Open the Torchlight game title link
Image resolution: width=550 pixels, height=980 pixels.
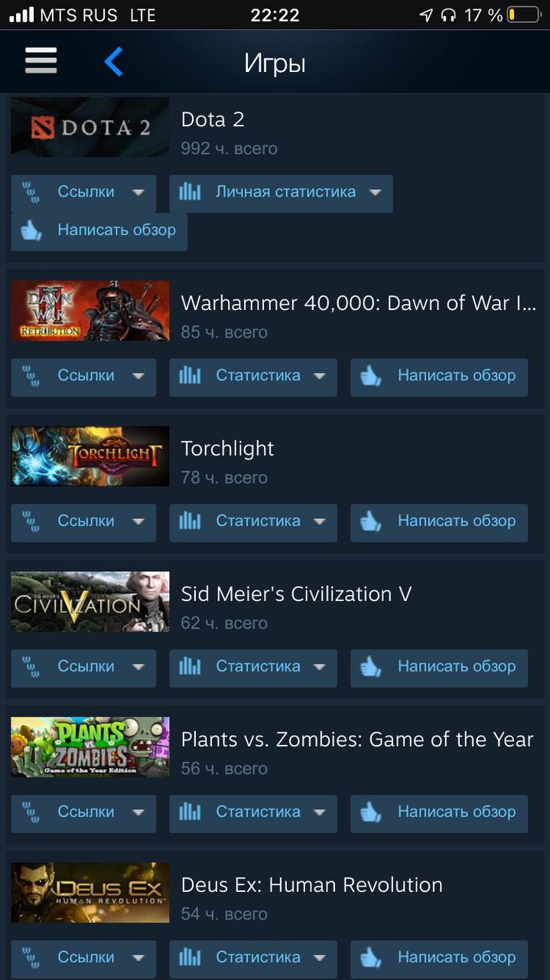(227, 449)
